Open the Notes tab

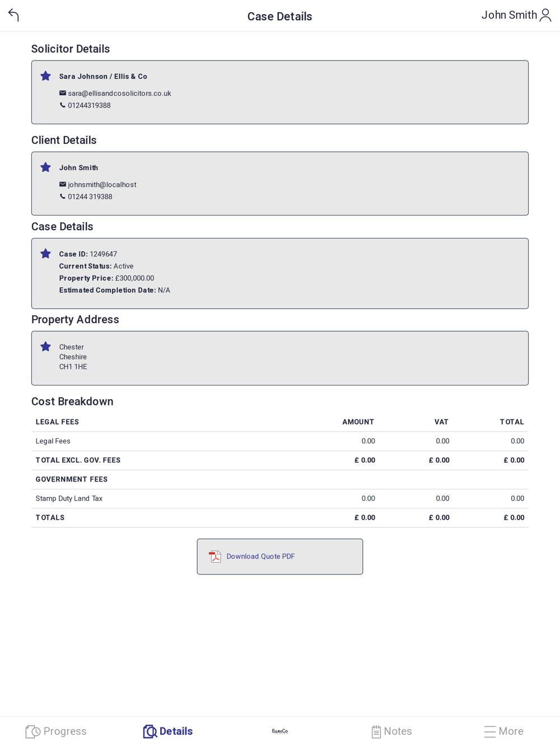[391, 731]
